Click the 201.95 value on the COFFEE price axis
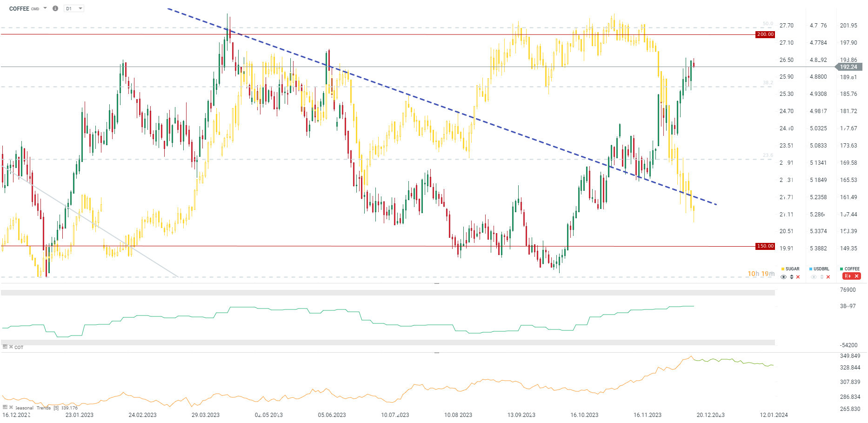The height and width of the screenshot is (423, 868). tap(848, 26)
